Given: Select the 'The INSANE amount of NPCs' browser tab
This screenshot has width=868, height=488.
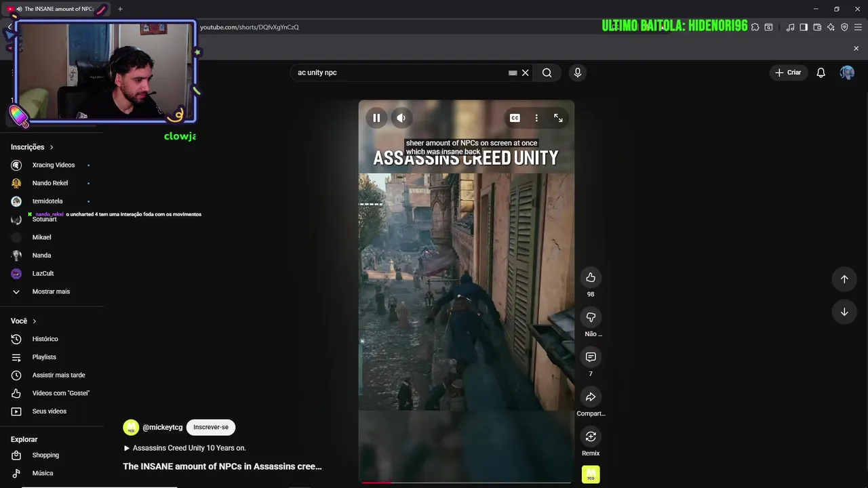Looking at the screenshot, I should click(57, 9).
